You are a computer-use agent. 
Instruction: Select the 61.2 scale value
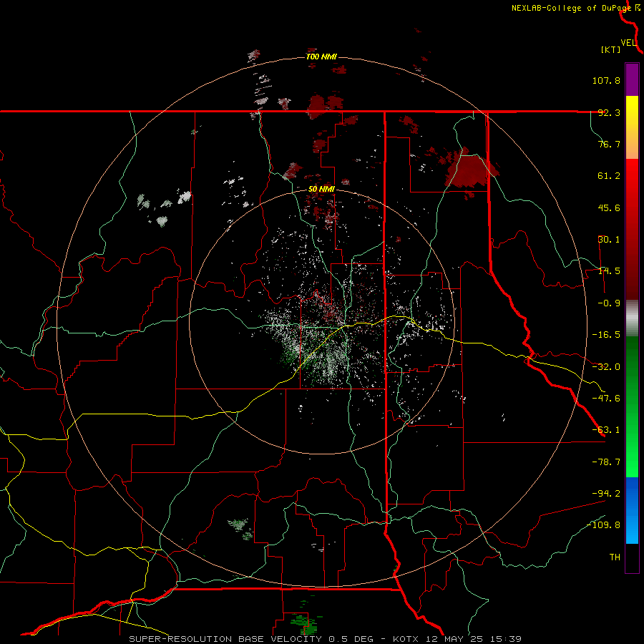[x=609, y=176]
